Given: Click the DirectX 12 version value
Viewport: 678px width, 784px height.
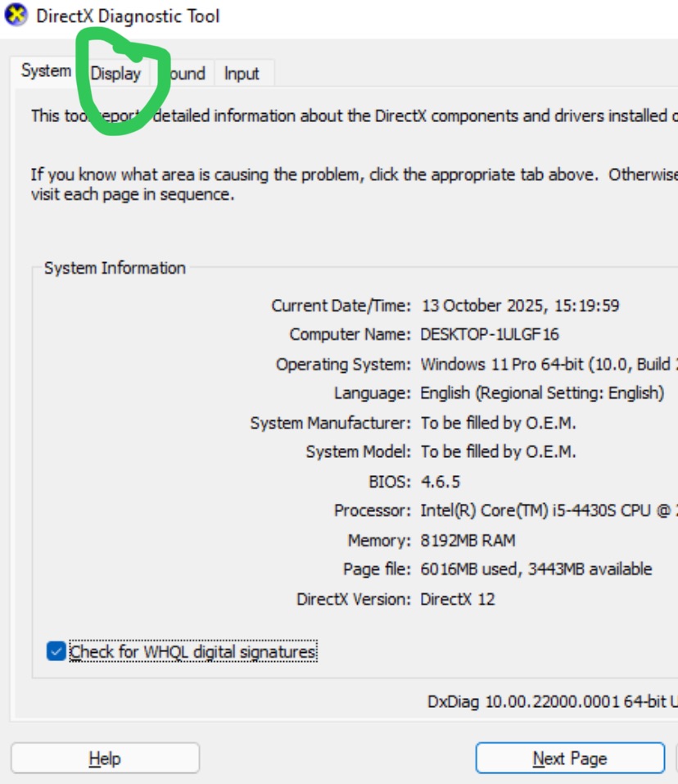Looking at the screenshot, I should [x=457, y=599].
